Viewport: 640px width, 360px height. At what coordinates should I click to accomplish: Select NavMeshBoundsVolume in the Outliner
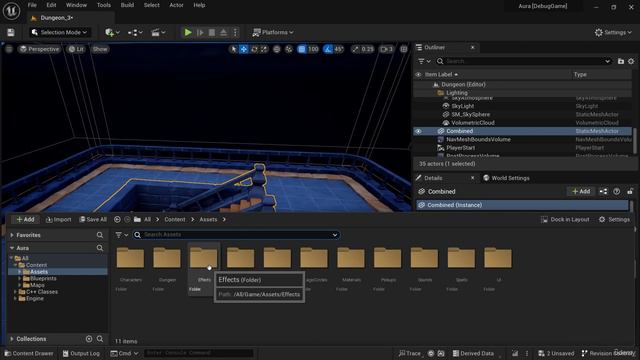coord(478,140)
